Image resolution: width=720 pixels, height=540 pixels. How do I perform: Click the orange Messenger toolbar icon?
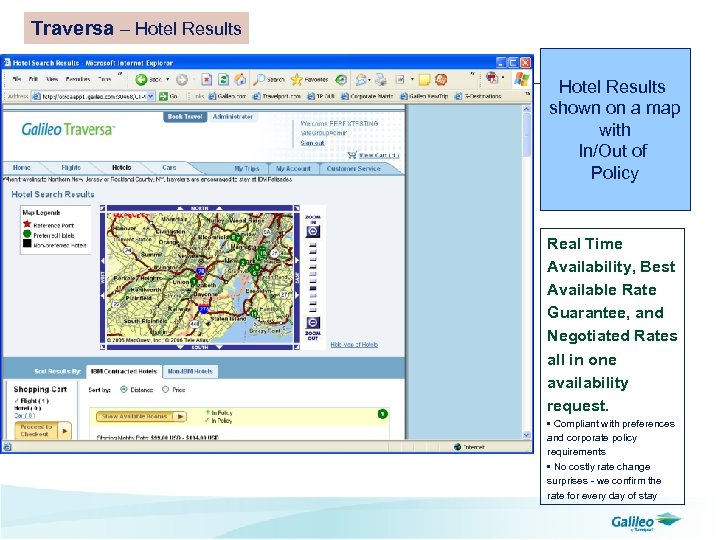pyautogui.click(x=441, y=79)
